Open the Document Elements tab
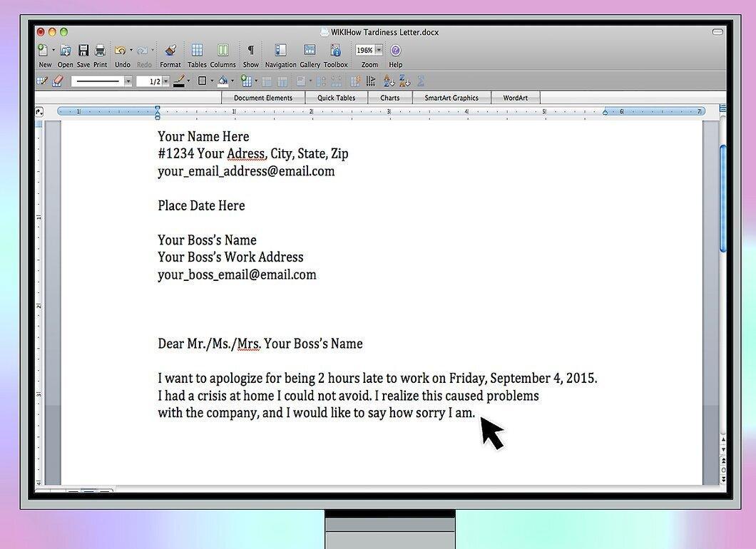 (262, 98)
